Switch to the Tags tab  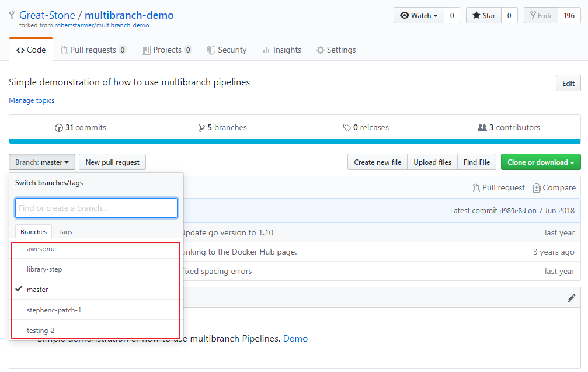65,232
